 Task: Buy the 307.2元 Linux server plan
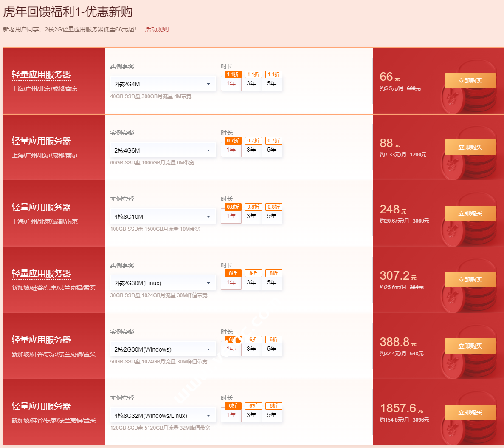tap(470, 280)
